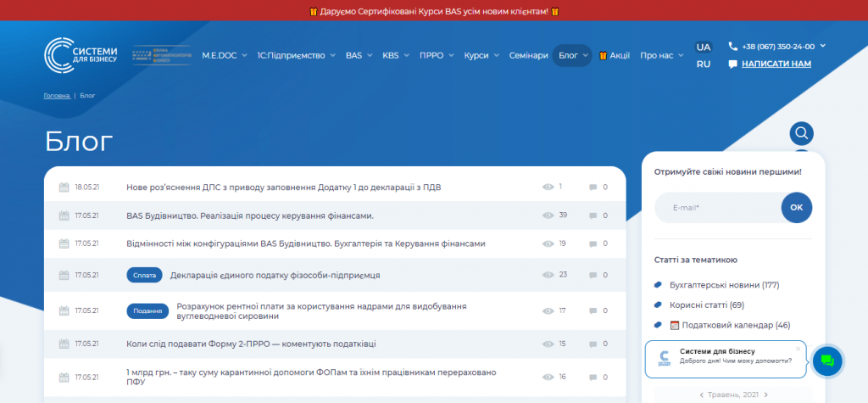The image size is (868, 403).
Task: Close the chat greeting popup
Action: pyautogui.click(x=798, y=349)
